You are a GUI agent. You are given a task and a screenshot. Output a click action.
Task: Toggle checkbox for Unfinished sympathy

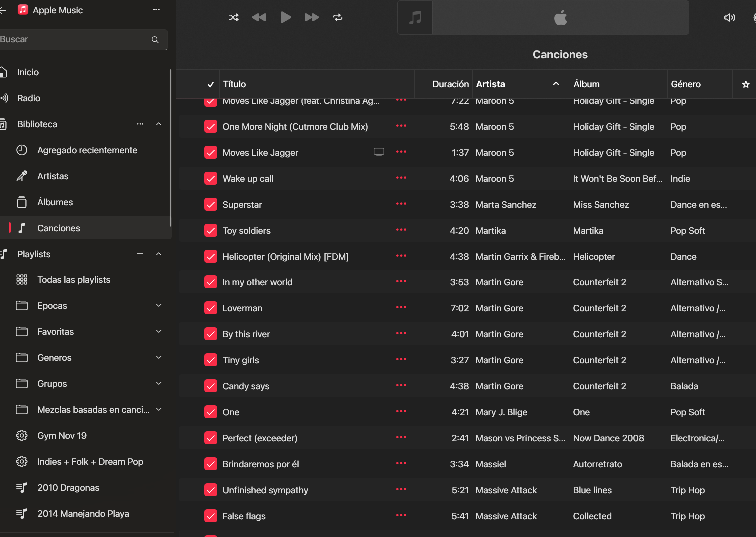[x=211, y=490]
